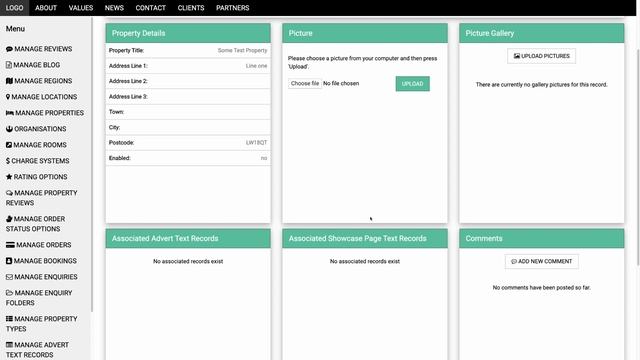
Task: Click the Picture Gallery panel header
Action: (541, 33)
